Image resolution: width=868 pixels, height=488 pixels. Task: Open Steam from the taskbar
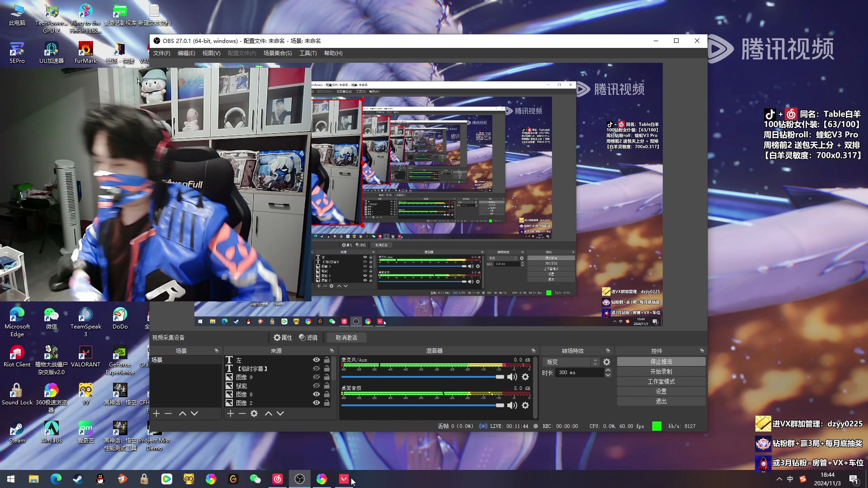pyautogui.click(x=78, y=479)
